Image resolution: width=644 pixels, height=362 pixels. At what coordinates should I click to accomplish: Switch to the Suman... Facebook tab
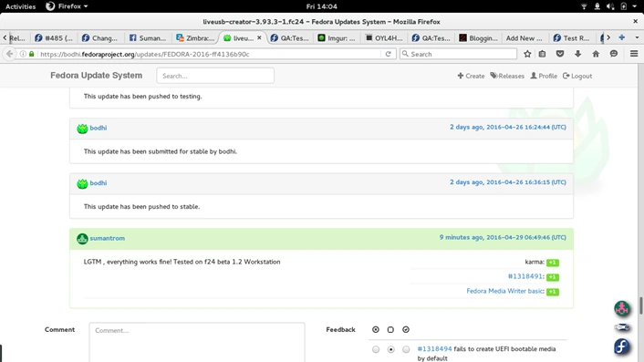(x=148, y=37)
